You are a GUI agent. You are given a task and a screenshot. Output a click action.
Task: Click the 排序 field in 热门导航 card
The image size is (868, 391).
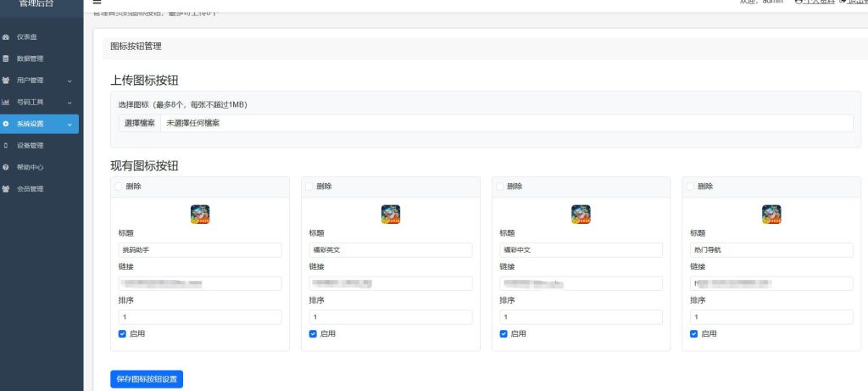click(771, 317)
